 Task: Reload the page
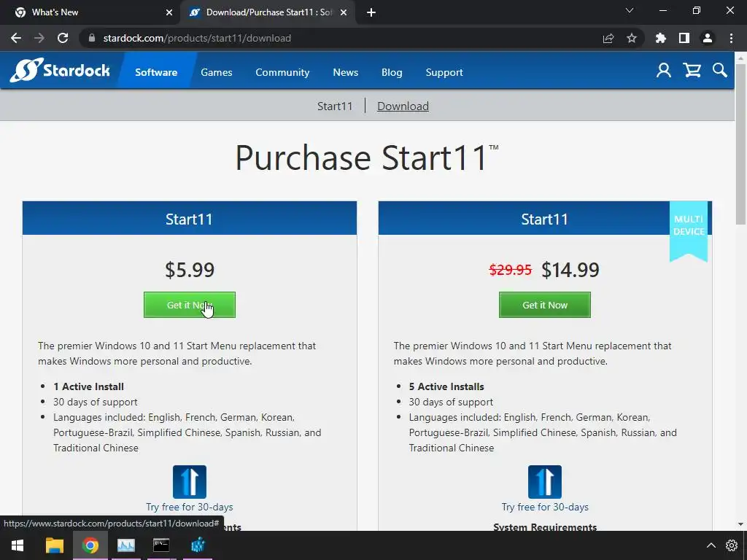click(x=63, y=38)
